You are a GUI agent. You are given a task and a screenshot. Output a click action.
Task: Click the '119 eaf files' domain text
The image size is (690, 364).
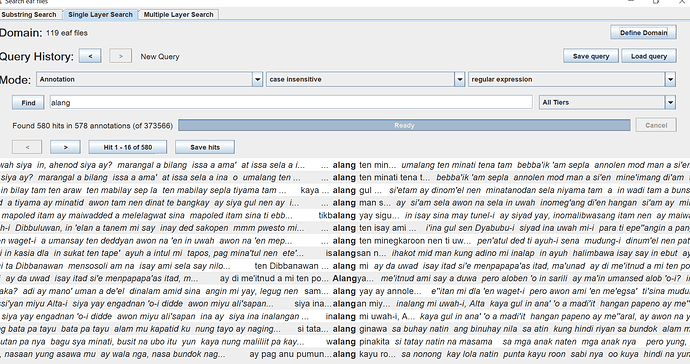pyautogui.click(x=66, y=33)
